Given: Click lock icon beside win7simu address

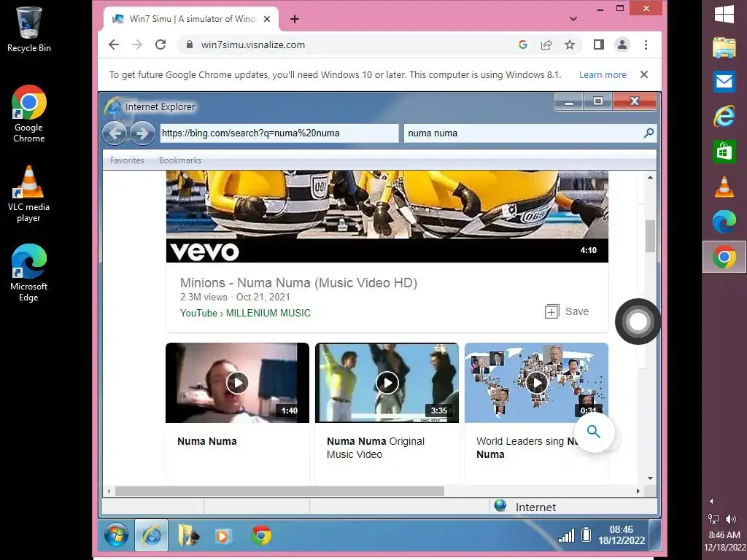Looking at the screenshot, I should [x=190, y=44].
